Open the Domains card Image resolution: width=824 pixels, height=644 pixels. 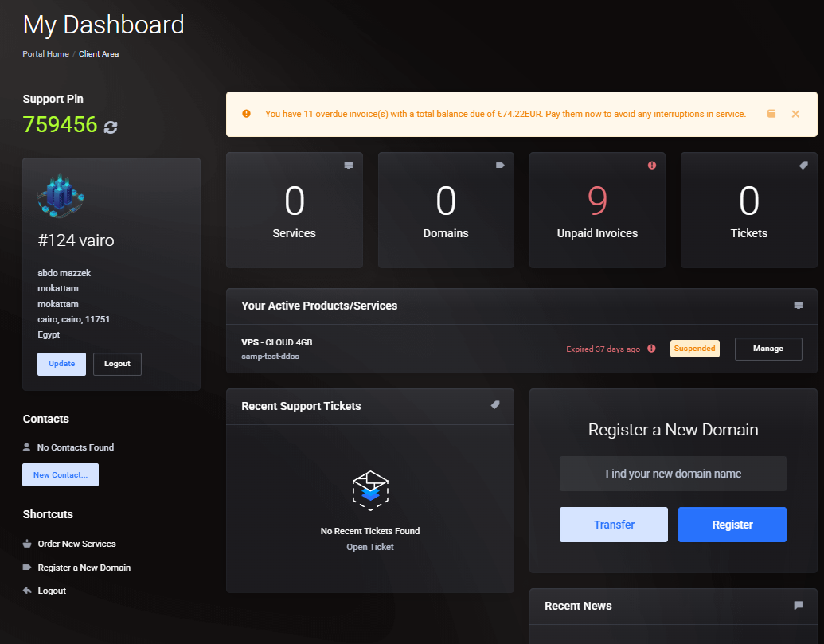pyautogui.click(x=446, y=210)
